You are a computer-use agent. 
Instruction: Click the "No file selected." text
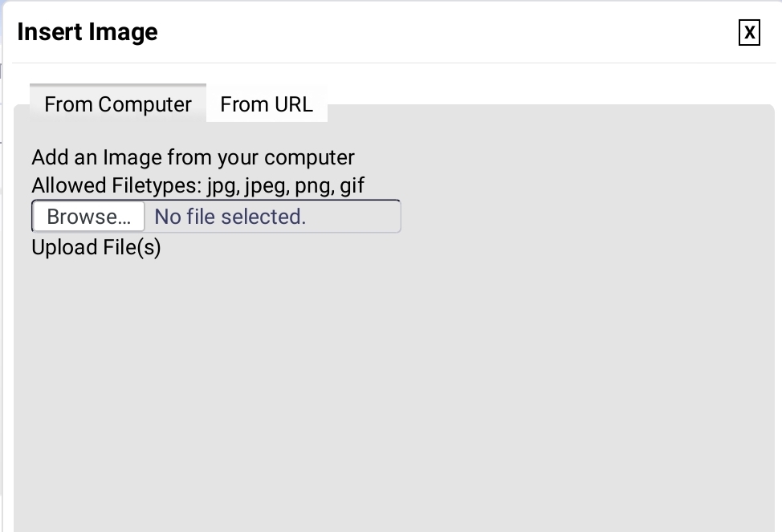pos(230,217)
